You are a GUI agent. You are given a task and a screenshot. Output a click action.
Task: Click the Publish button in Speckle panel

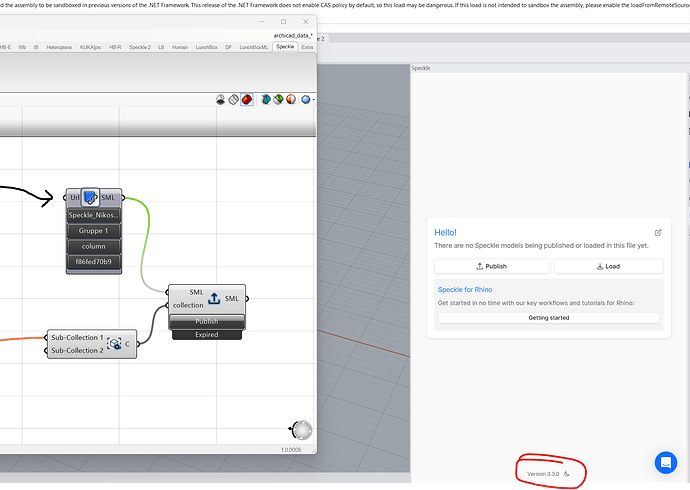492,266
